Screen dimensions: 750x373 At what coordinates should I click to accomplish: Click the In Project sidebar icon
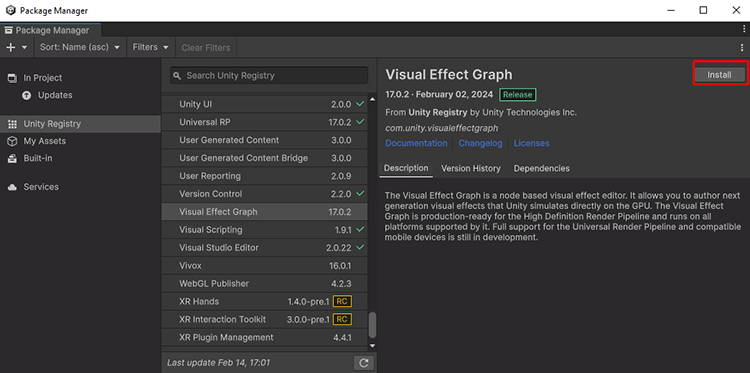(x=12, y=78)
